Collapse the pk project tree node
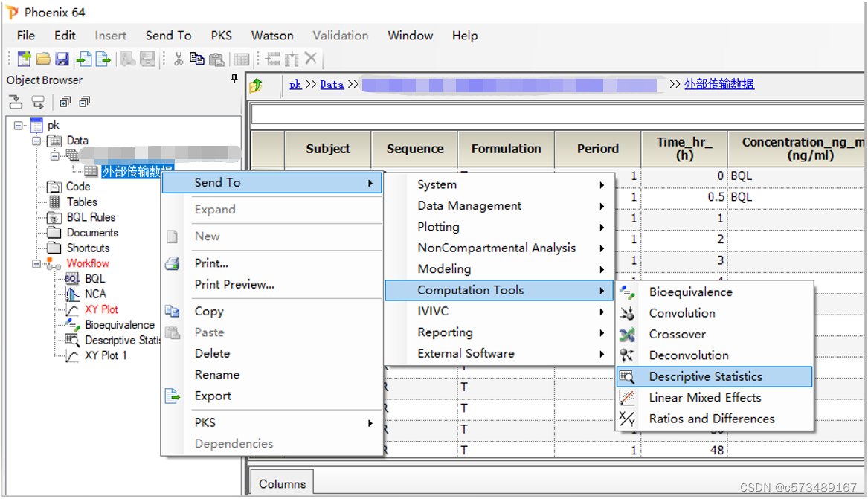This screenshot has height=499, width=868. 19,126
